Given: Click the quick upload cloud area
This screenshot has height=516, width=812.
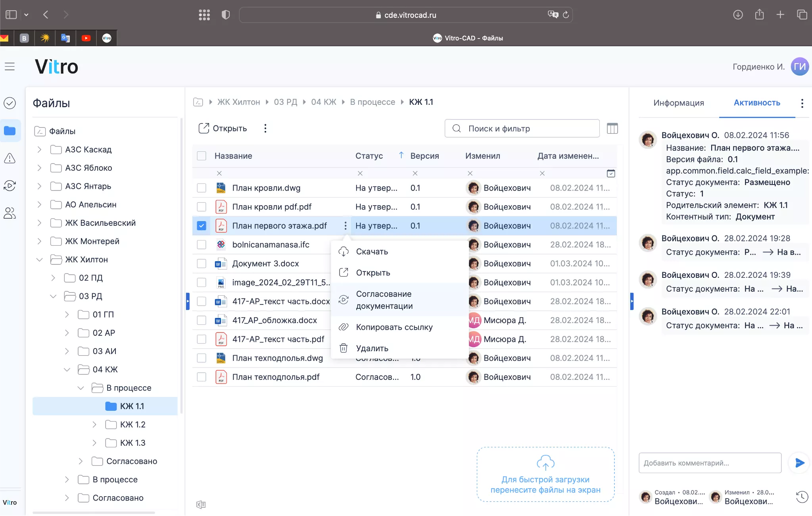Looking at the screenshot, I should click(545, 474).
